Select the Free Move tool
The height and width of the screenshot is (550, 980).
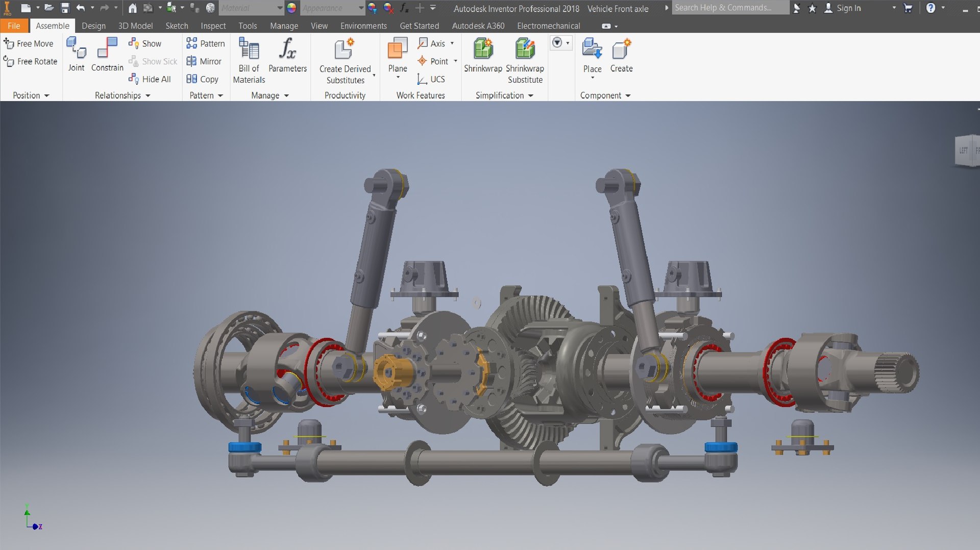29,44
